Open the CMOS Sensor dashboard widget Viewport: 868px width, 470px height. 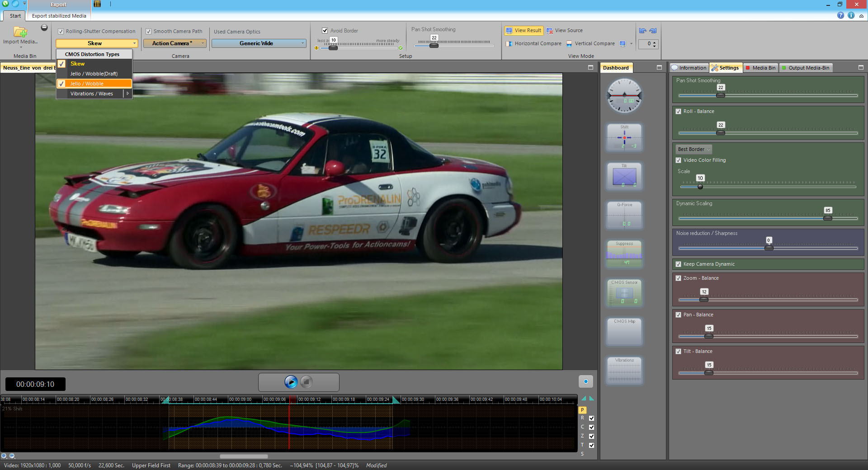coord(624,292)
